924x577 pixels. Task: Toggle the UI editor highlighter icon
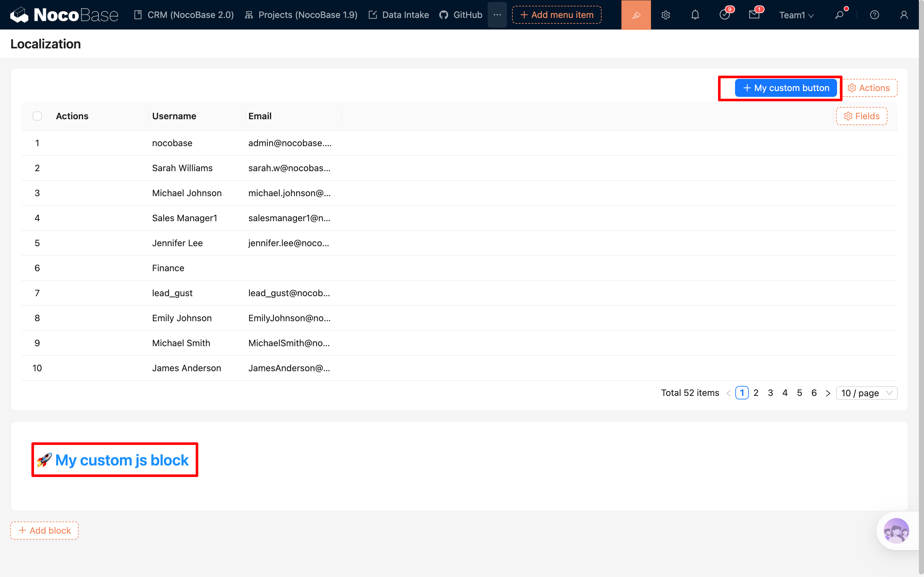click(x=636, y=15)
